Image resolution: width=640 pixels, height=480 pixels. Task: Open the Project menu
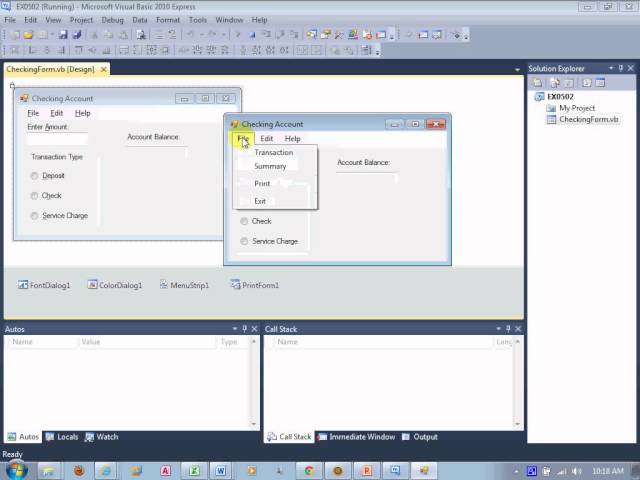81,20
